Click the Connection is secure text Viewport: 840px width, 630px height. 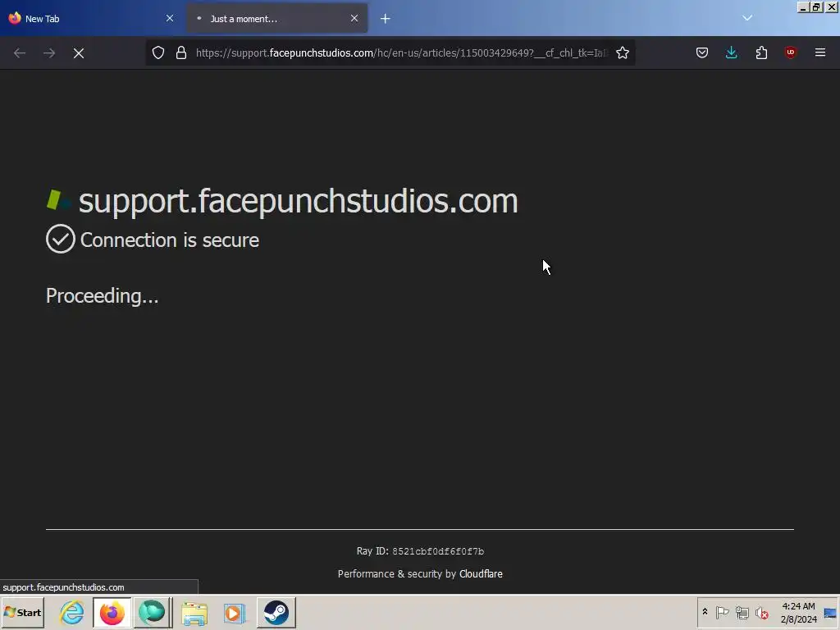point(169,240)
